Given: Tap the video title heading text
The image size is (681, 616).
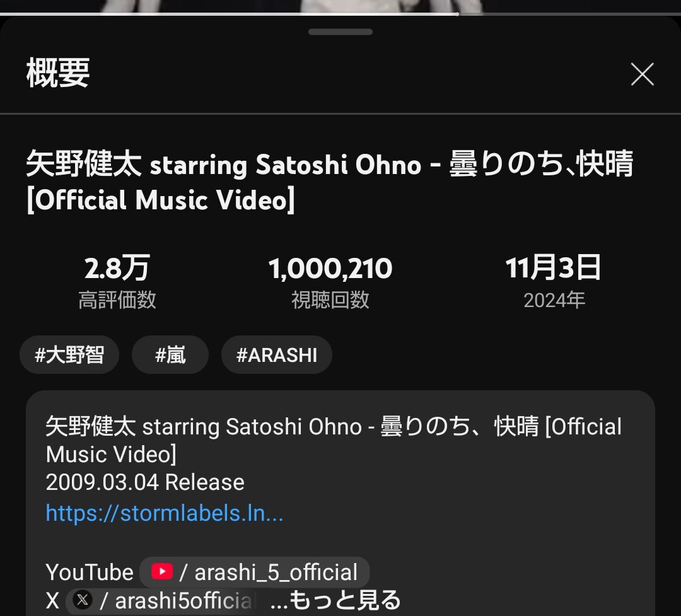Looking at the screenshot, I should 330,182.
